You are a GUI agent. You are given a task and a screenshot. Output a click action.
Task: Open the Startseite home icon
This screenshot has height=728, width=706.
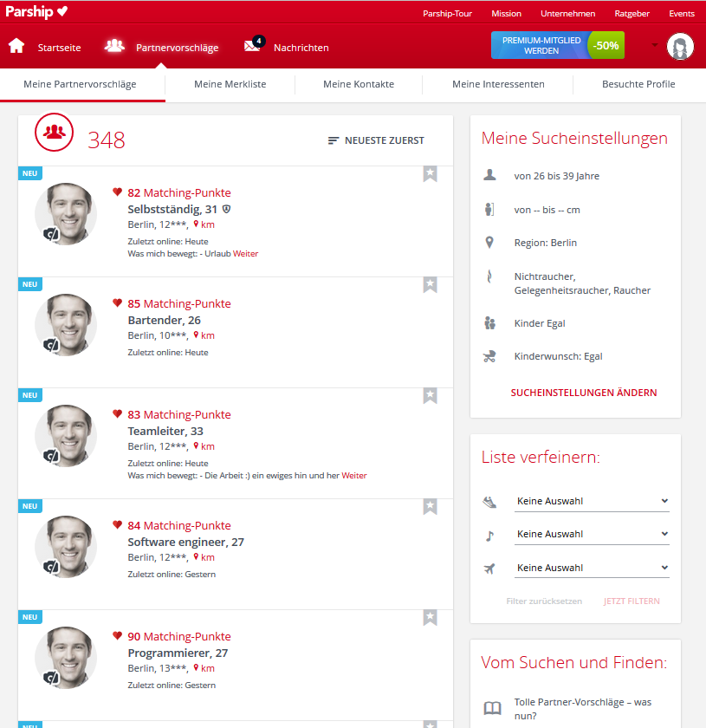point(16,46)
